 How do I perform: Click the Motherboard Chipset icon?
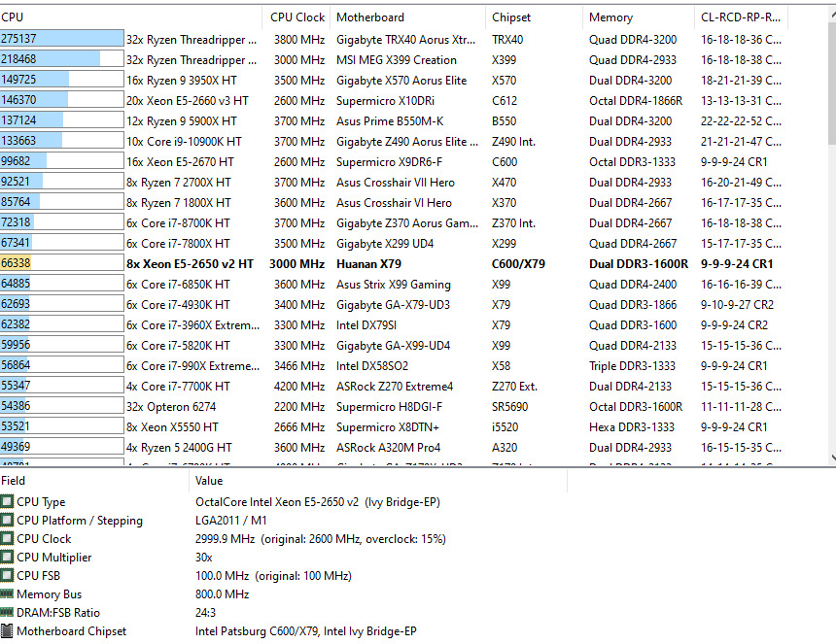[x=7, y=631]
